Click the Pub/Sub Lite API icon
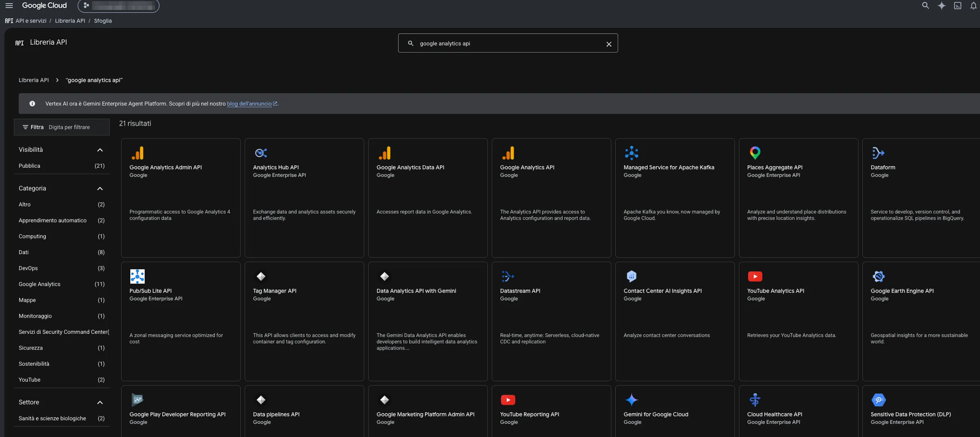Image resolution: width=980 pixels, height=437 pixels. coord(137,276)
